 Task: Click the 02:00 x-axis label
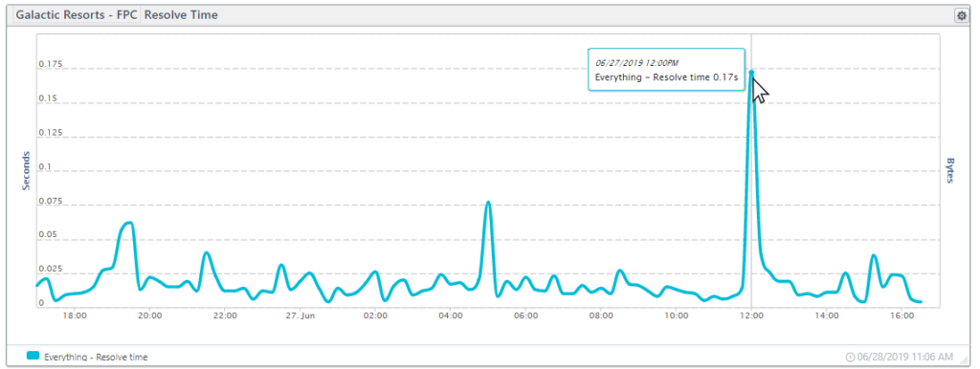(375, 315)
